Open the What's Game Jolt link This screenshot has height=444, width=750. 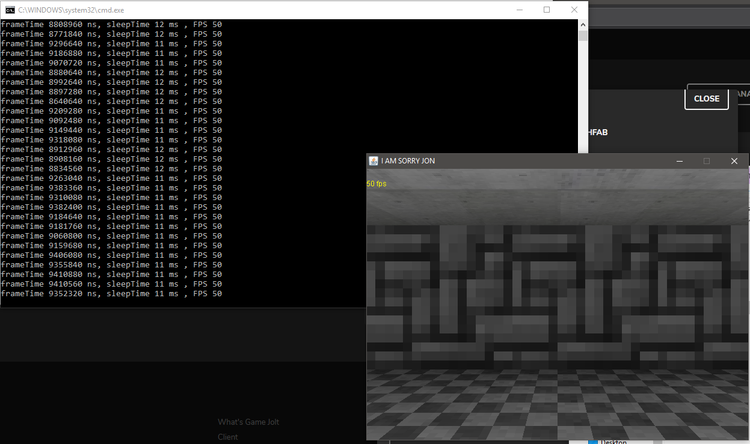[x=248, y=422]
